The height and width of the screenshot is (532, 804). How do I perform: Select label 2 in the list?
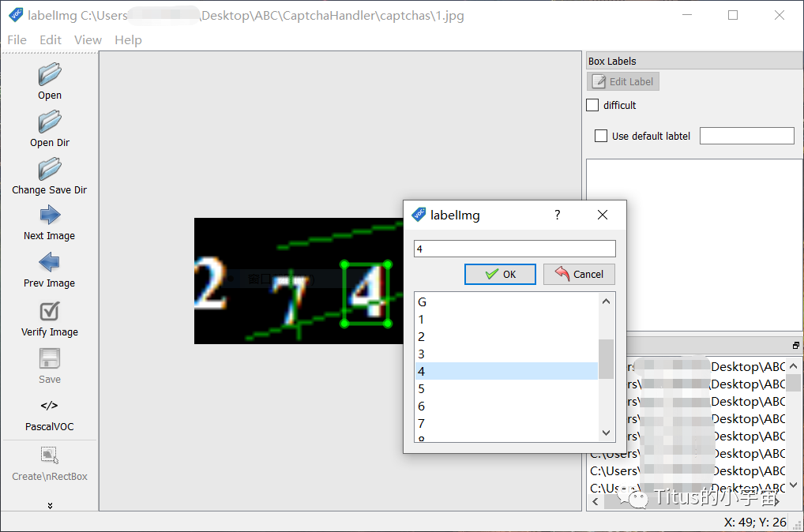click(x=506, y=337)
